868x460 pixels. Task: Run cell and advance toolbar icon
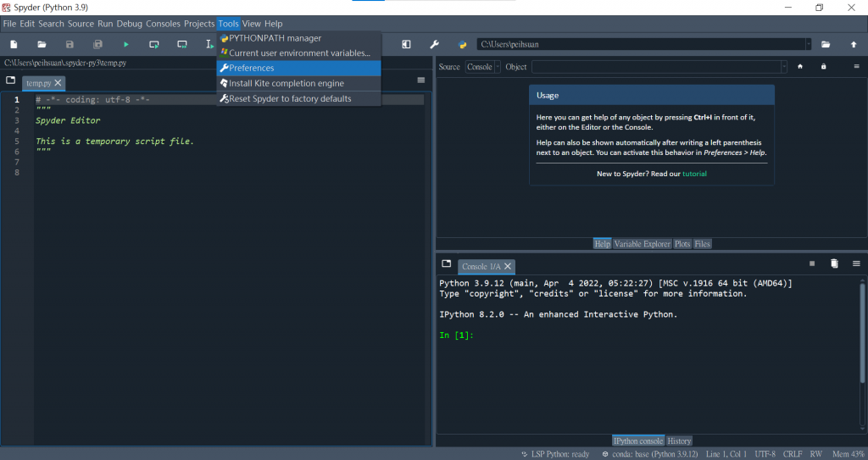[x=182, y=44]
